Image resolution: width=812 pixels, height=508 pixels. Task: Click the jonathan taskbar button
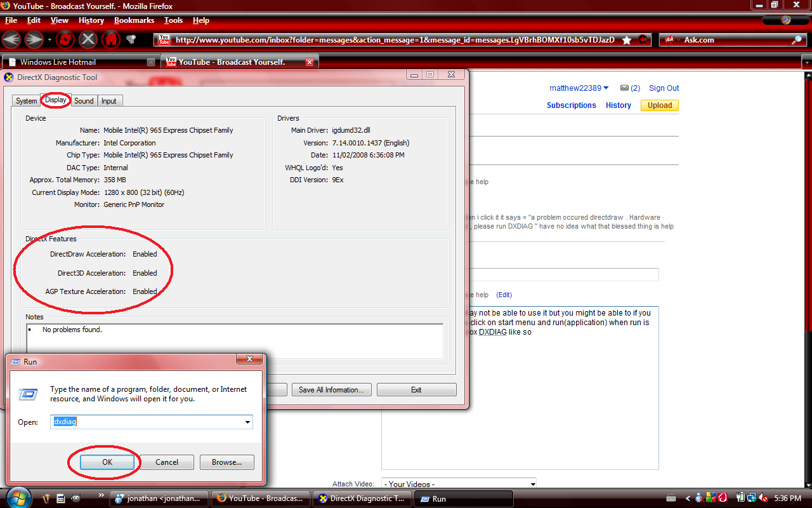coord(159,498)
